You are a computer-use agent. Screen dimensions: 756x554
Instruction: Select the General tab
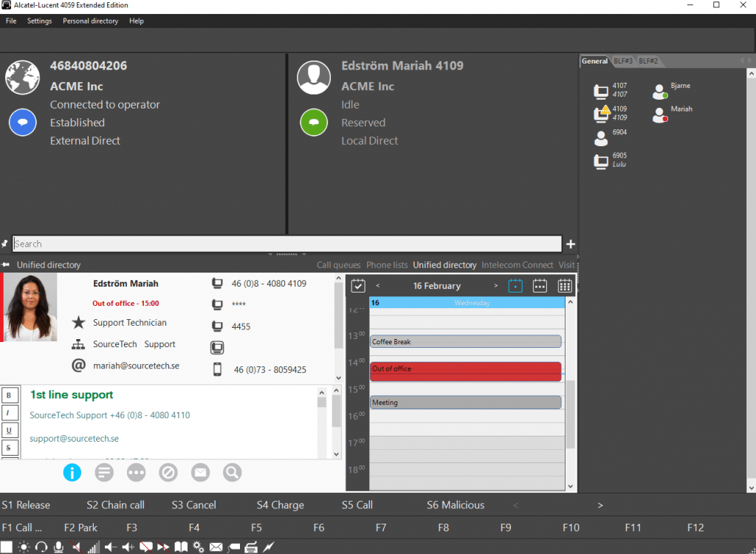pyautogui.click(x=594, y=61)
